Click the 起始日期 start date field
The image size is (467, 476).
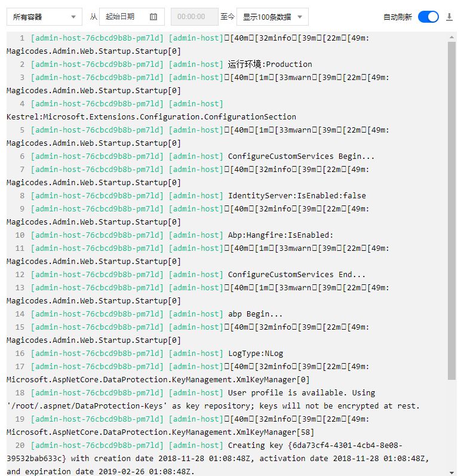coord(132,17)
